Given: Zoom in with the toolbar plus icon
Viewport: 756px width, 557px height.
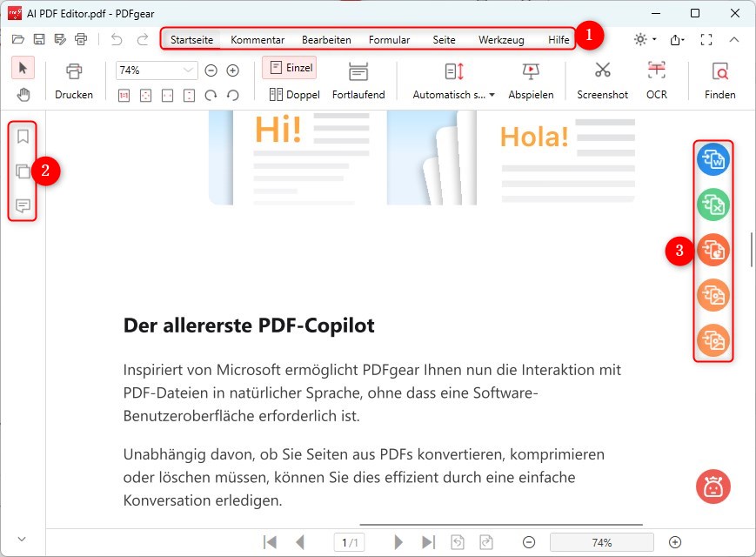Looking at the screenshot, I should coord(233,70).
